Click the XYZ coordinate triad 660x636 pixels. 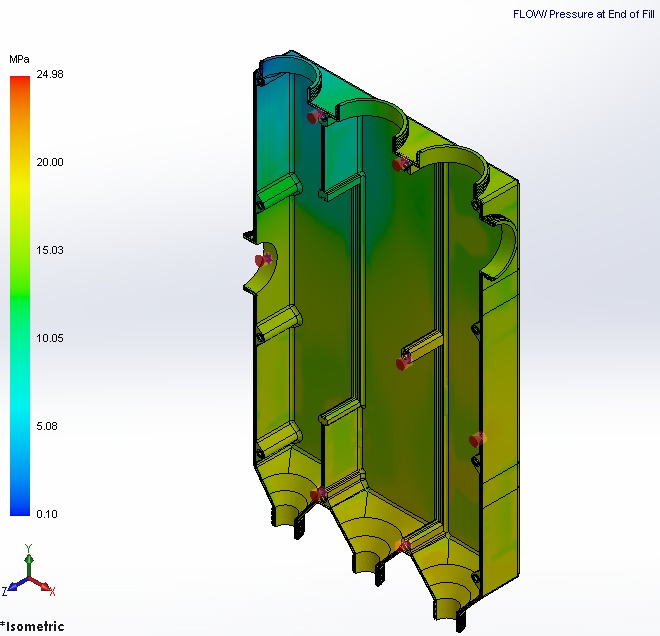28,570
